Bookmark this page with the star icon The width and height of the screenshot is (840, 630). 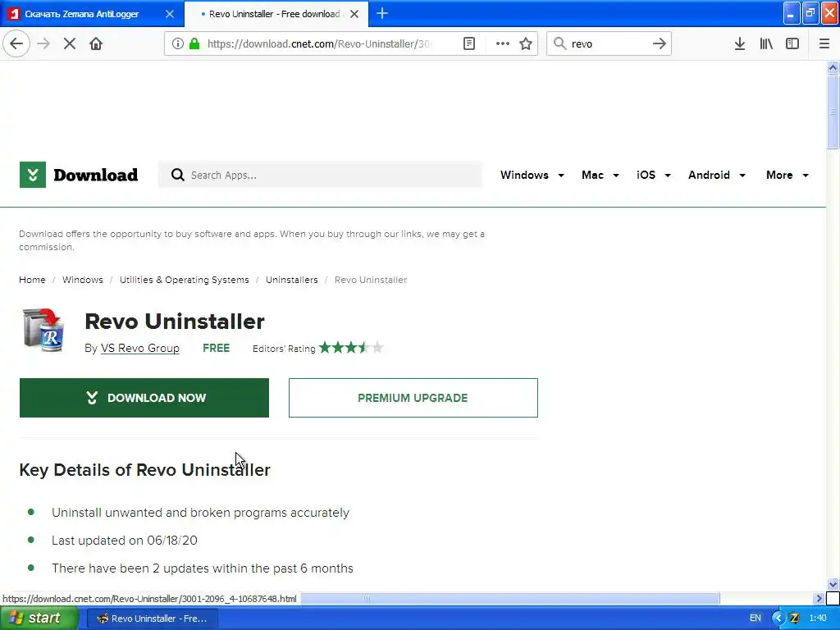tap(526, 43)
